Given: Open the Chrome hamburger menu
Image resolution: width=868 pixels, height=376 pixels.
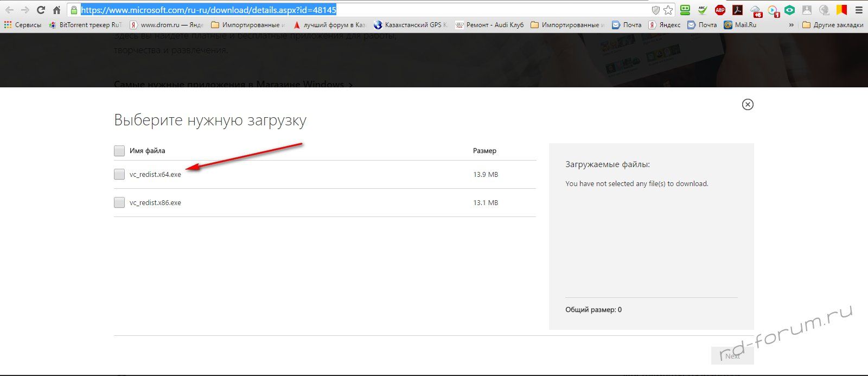Looking at the screenshot, I should (859, 10).
